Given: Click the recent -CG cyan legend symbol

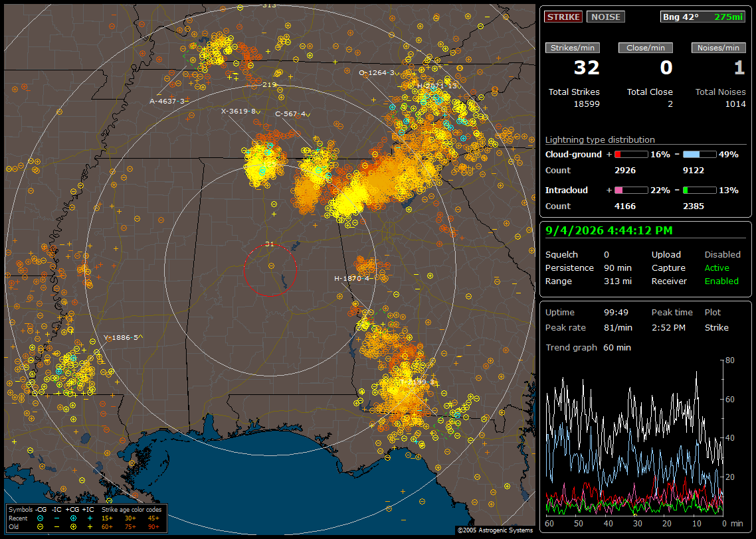Looking at the screenshot, I should [40, 518].
